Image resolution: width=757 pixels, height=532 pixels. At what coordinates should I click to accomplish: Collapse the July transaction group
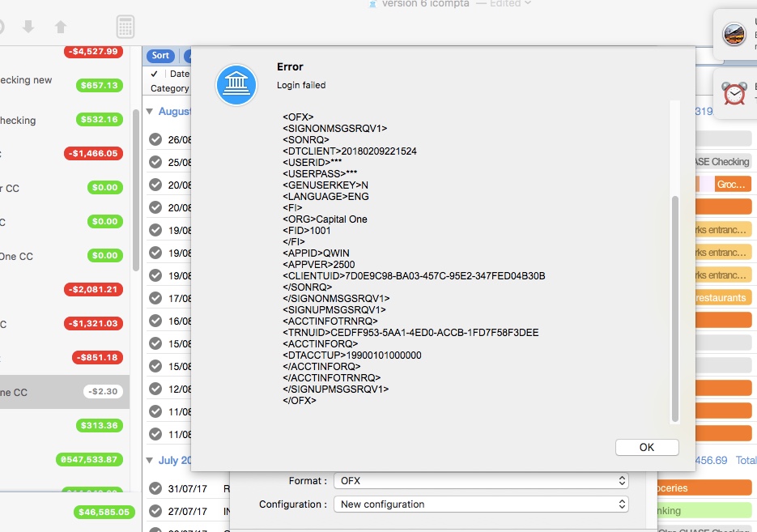click(150, 461)
